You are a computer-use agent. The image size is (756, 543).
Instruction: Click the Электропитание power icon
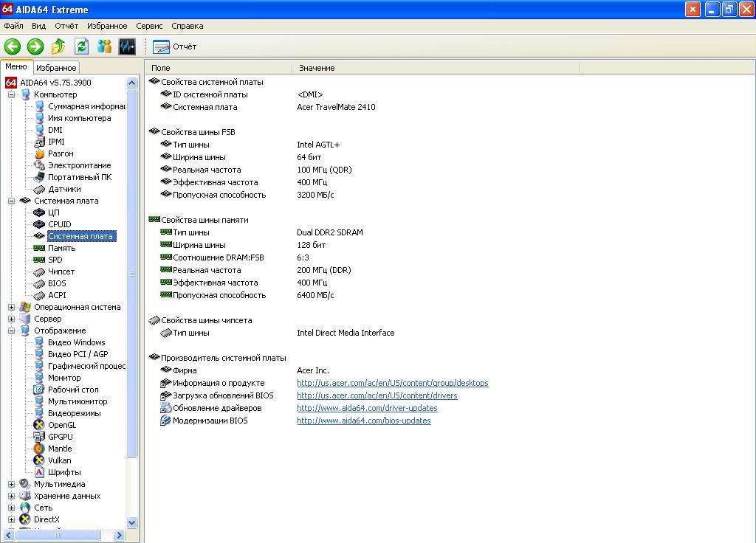click(x=39, y=165)
